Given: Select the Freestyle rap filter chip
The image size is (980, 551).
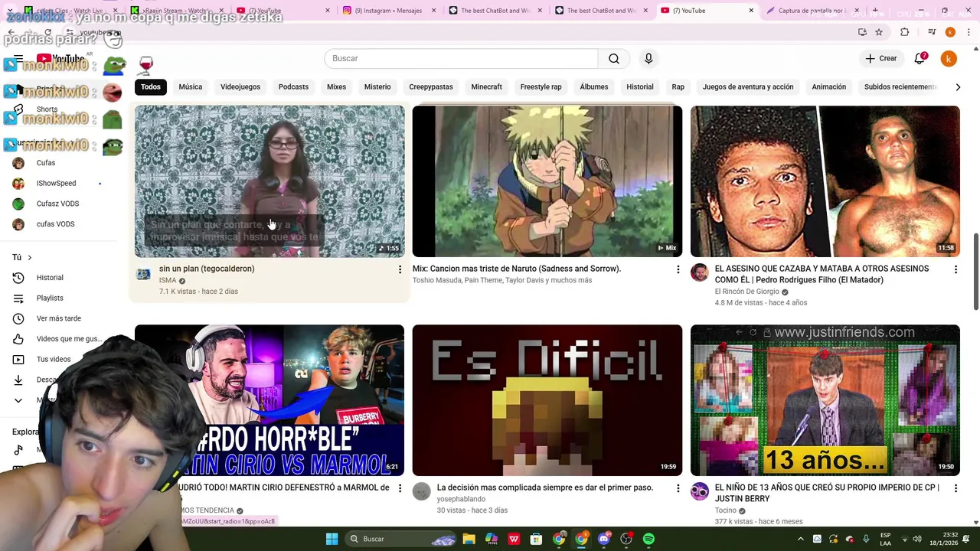Looking at the screenshot, I should pyautogui.click(x=541, y=87).
